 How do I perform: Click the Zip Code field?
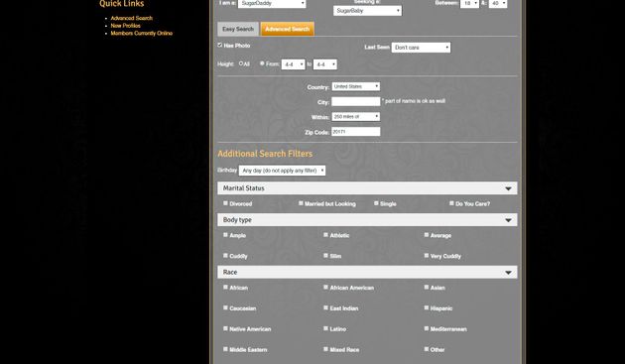(355, 132)
